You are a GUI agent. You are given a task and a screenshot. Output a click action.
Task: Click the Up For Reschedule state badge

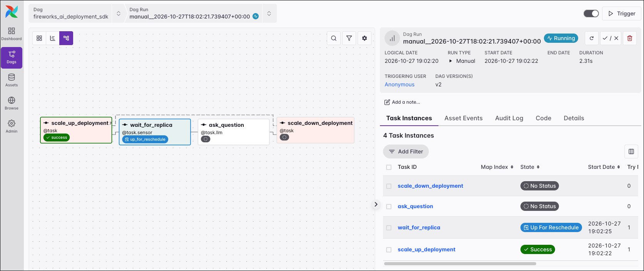point(551,227)
